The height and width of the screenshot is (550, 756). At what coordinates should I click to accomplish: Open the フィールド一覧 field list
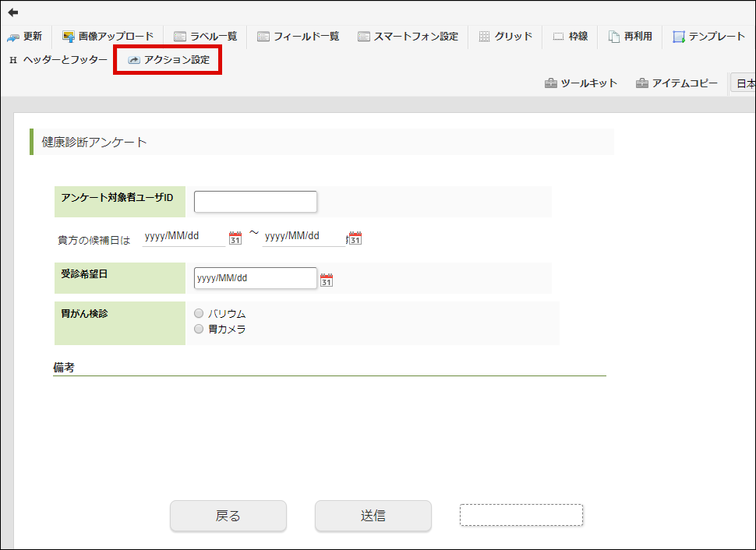point(298,36)
